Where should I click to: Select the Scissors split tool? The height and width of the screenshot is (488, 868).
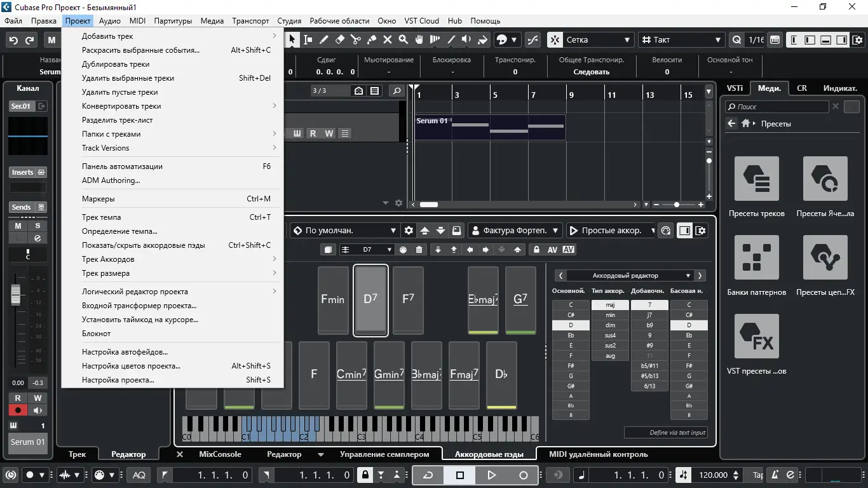tap(356, 39)
